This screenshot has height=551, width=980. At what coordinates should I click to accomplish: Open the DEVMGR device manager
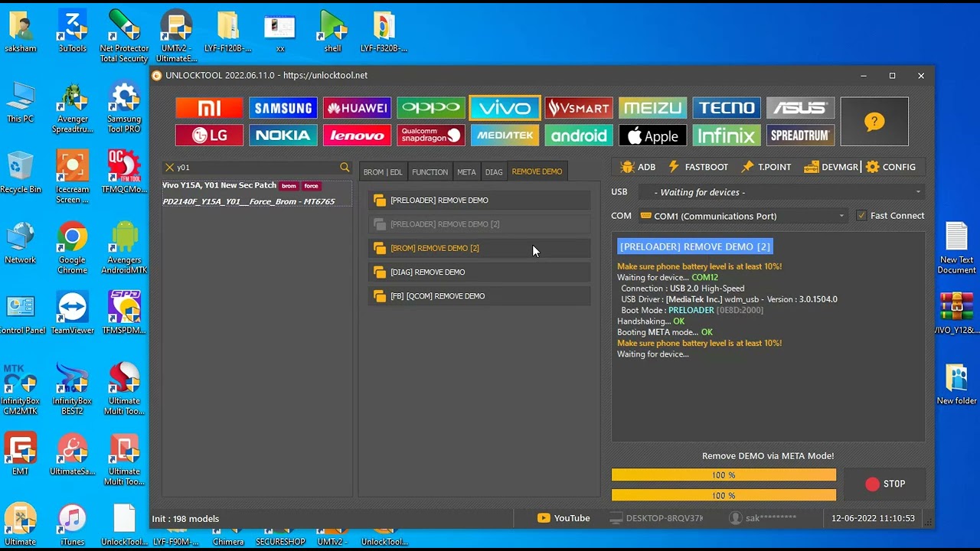(831, 167)
